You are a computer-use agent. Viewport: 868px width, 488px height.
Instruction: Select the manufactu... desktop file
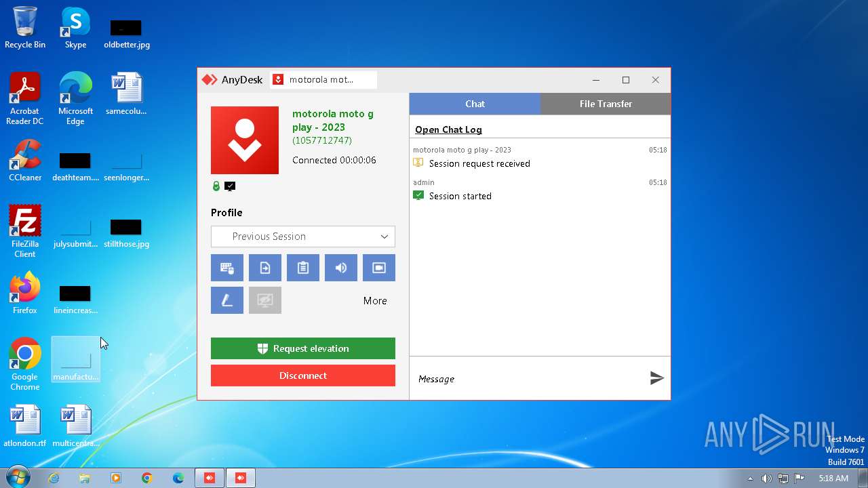(x=75, y=359)
